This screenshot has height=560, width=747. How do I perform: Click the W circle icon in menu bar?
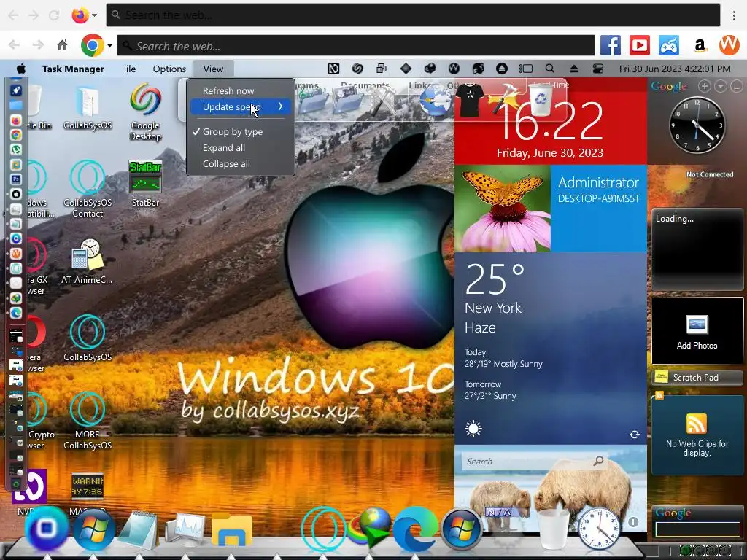[454, 69]
